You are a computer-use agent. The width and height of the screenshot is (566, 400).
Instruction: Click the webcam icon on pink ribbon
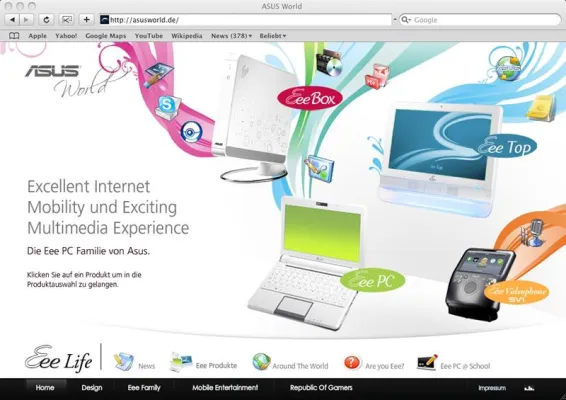(x=191, y=132)
